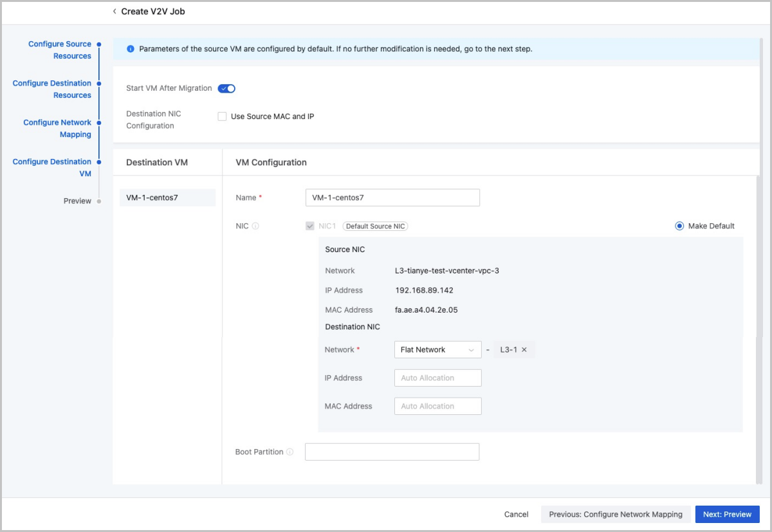This screenshot has width=772, height=532.
Task: Click the info icon in the blue banner
Action: (x=131, y=49)
